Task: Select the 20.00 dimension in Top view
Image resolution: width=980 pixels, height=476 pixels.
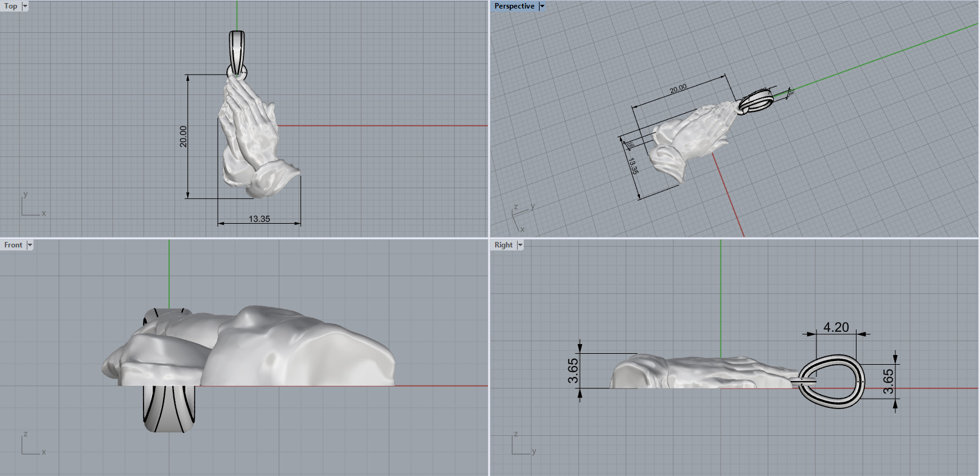Action: [183, 137]
